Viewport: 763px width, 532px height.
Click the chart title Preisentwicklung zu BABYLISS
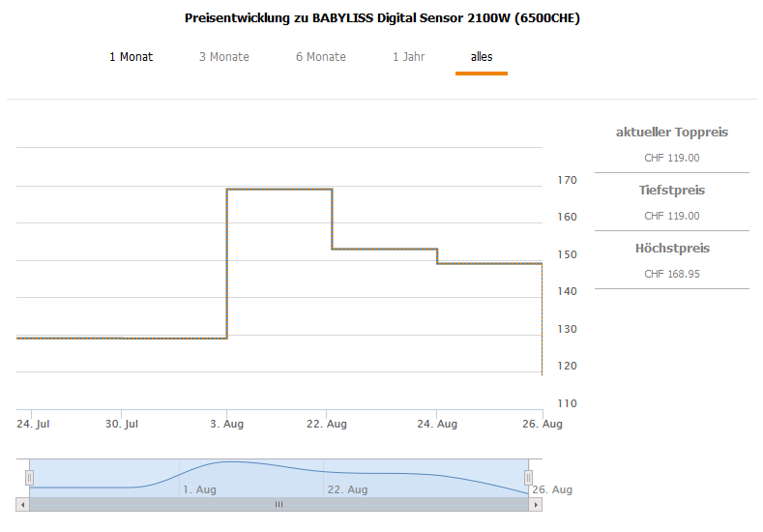tap(382, 18)
